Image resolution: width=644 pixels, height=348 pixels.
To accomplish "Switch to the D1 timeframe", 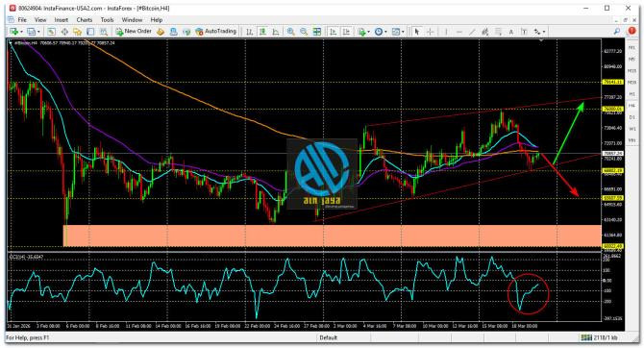I will (x=632, y=117).
